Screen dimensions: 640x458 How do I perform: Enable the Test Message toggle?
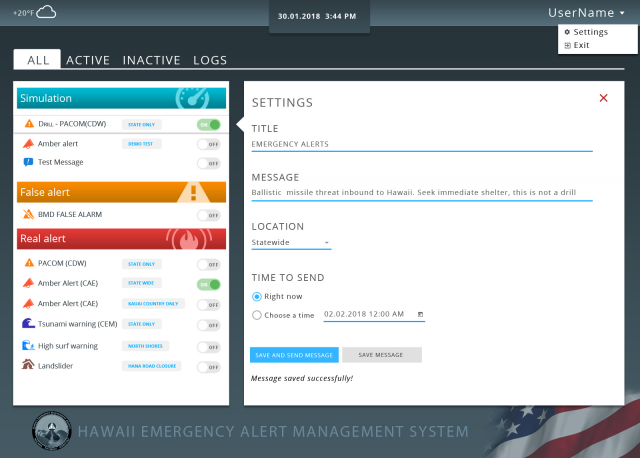[209, 163]
